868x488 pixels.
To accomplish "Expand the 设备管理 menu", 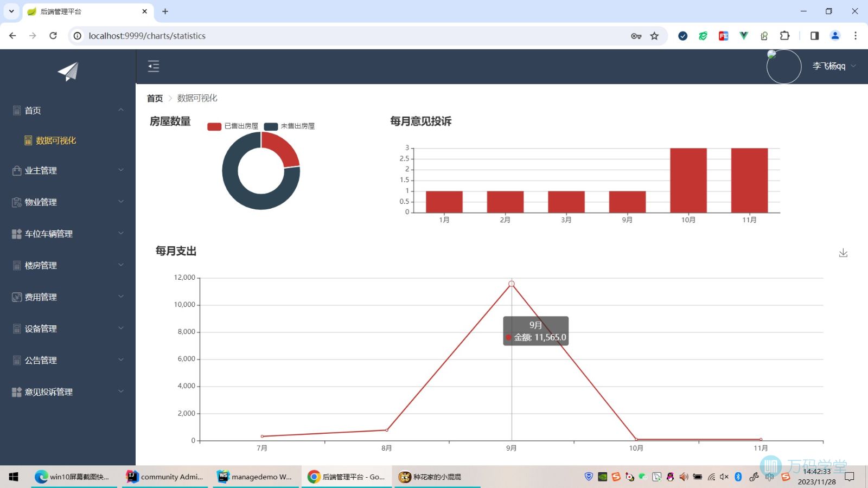I will (68, 329).
